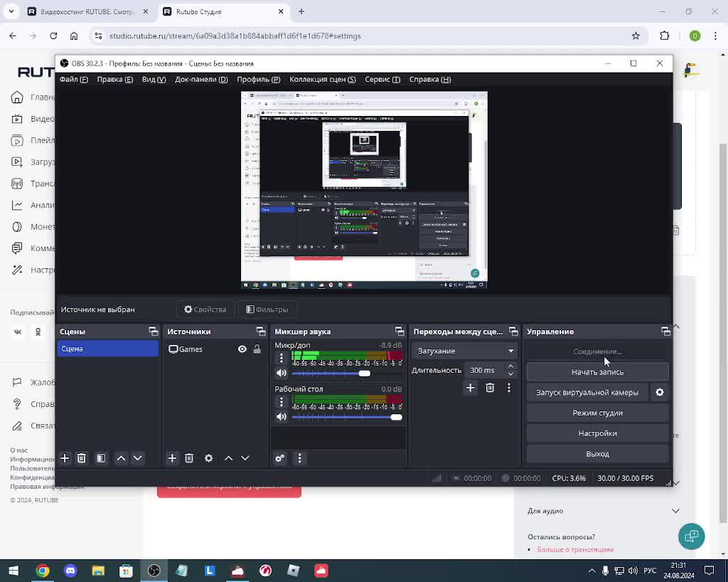728x582 pixels.
Task: Mute the Микр/доп audio channel
Action: click(282, 373)
